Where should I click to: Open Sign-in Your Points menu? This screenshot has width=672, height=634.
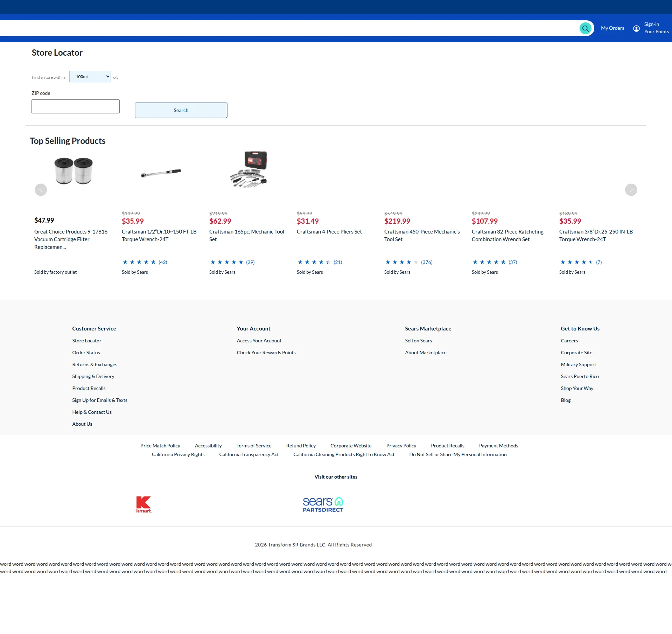tap(656, 28)
